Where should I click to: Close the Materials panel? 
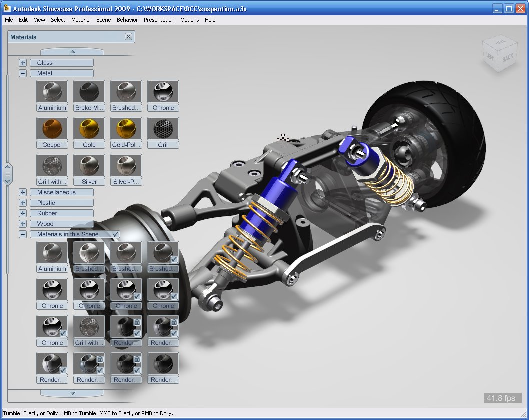(128, 37)
